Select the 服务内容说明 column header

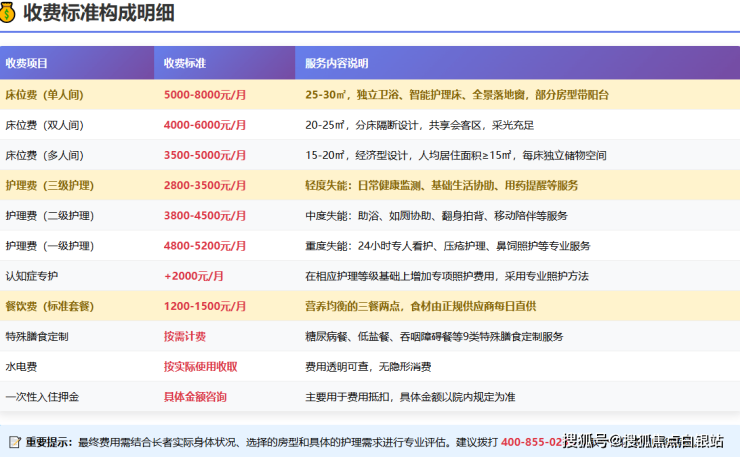pyautogui.click(x=337, y=63)
